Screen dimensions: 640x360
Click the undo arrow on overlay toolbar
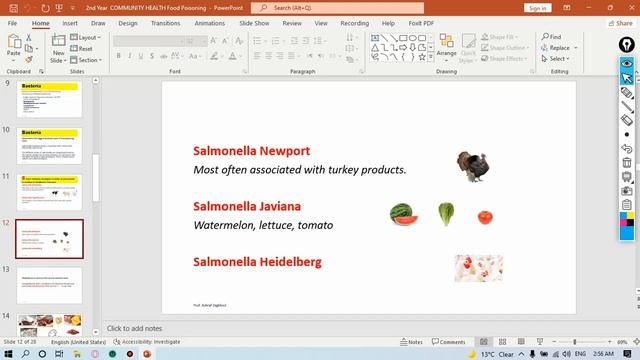(627, 149)
